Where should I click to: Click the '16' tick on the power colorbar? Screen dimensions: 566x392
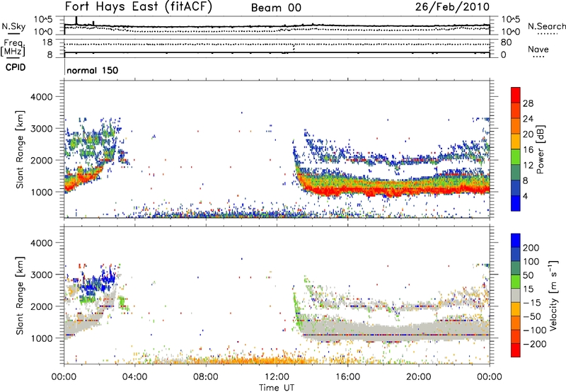(x=528, y=150)
